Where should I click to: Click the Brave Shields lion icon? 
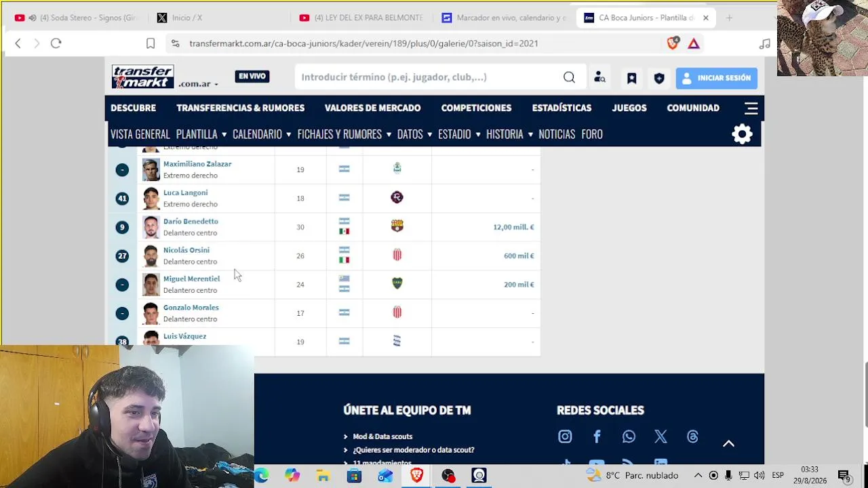tap(673, 43)
